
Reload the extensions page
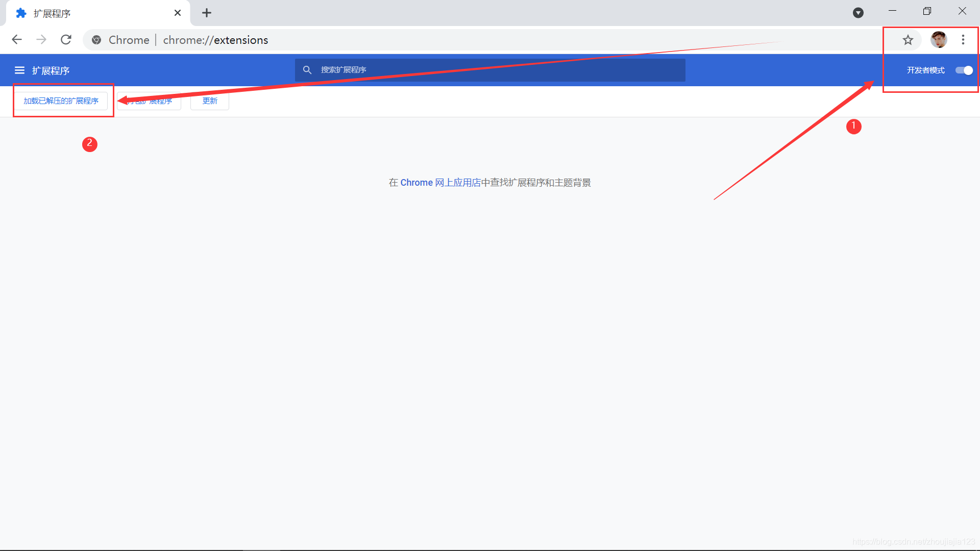tap(66, 40)
